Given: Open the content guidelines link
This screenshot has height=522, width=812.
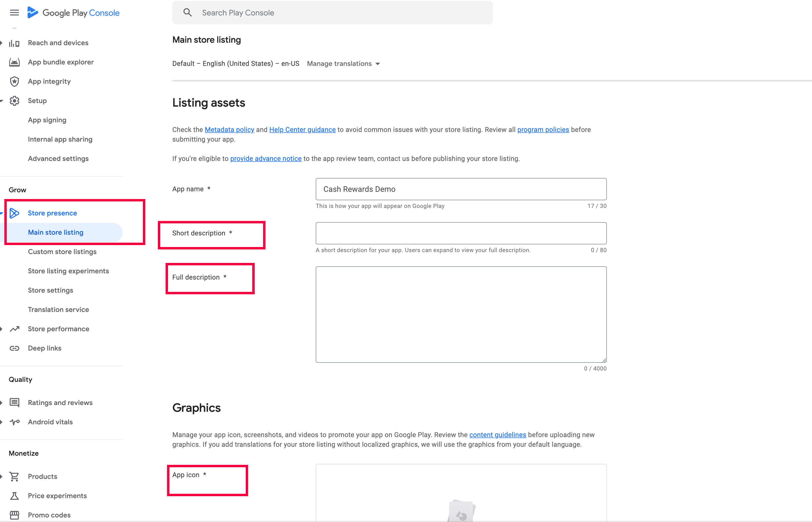Looking at the screenshot, I should [x=497, y=434].
